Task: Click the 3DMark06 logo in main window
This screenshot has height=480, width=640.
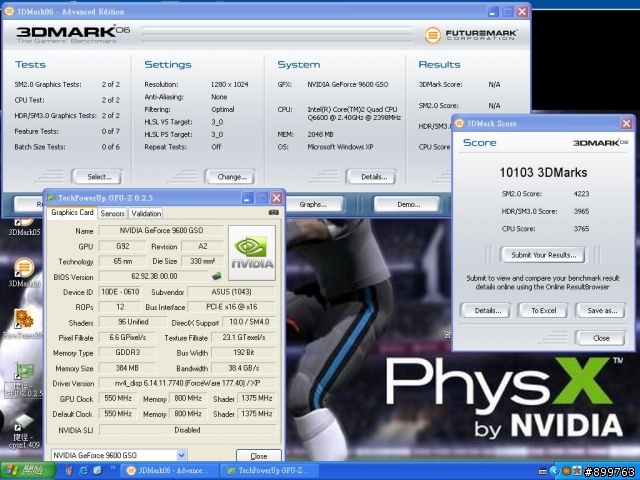Action: (73, 34)
